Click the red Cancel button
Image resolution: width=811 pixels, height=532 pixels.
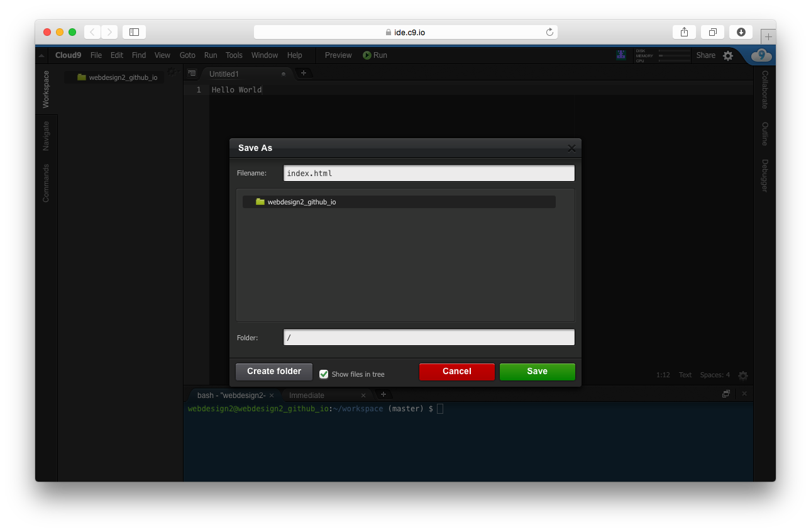tap(456, 372)
